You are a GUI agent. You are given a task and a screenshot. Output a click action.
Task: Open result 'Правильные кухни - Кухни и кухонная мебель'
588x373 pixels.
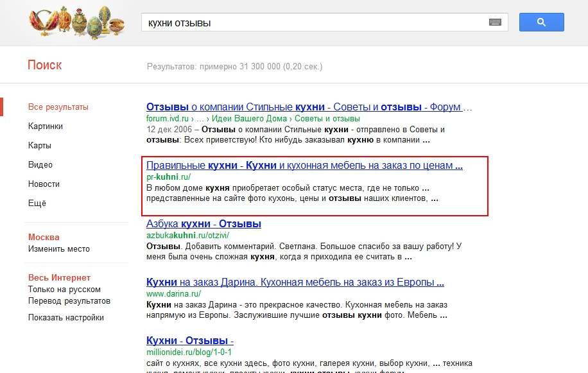tap(304, 166)
